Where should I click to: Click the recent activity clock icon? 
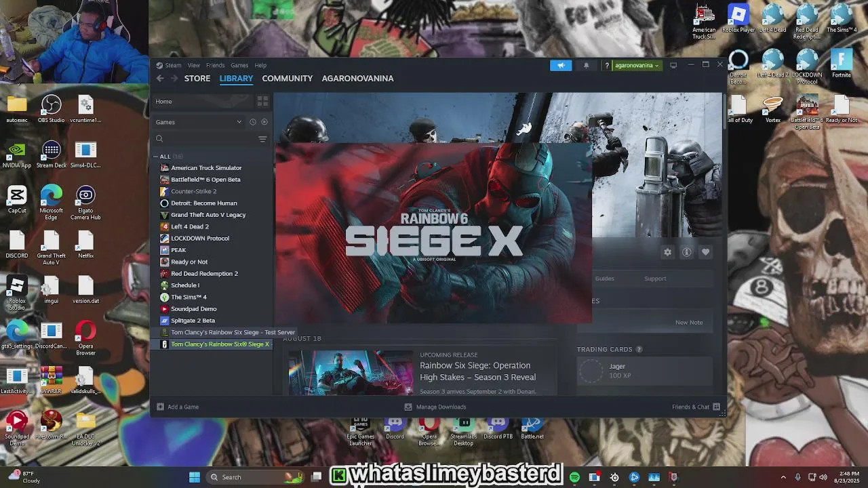coord(253,122)
